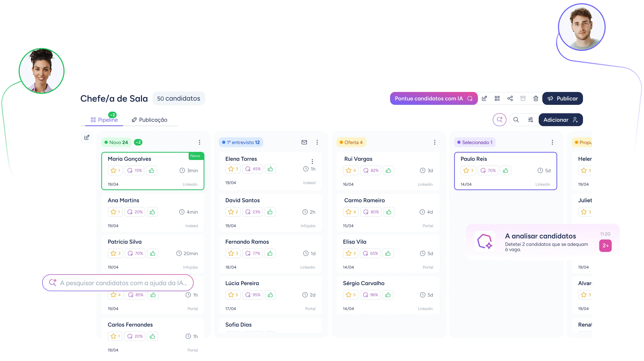Toggle thumbs up on Sérgio Carvalho card
Viewport: 644px width, 361px height.
pos(388,295)
